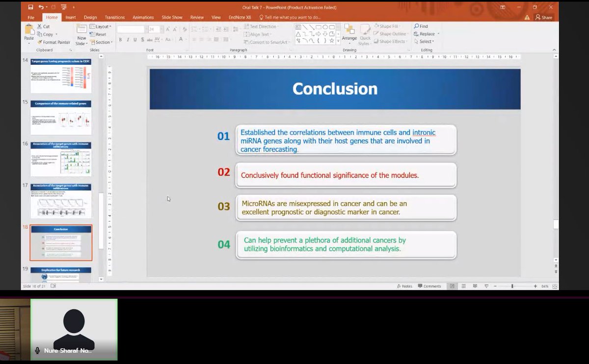The height and width of the screenshot is (364, 589).
Task: Fit slide to current window
Action: [x=554, y=286]
